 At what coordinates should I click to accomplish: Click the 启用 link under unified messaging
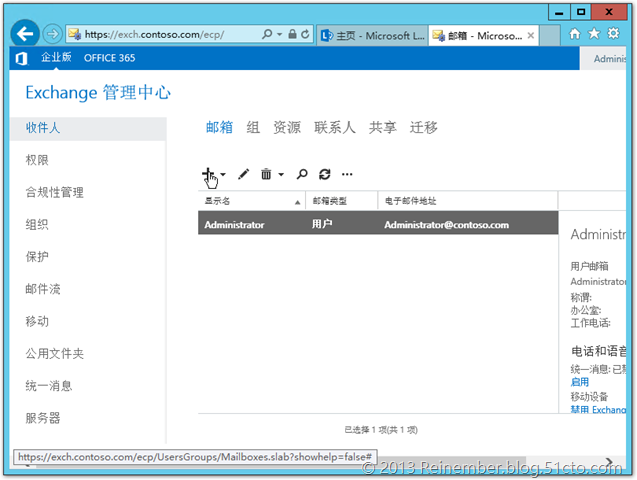579,382
